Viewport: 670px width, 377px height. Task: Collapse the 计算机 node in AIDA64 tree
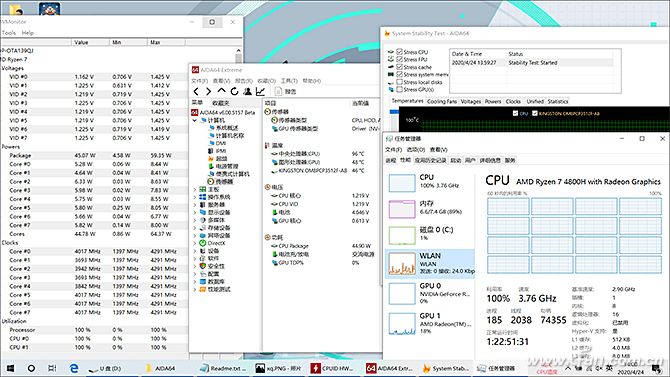[195, 121]
